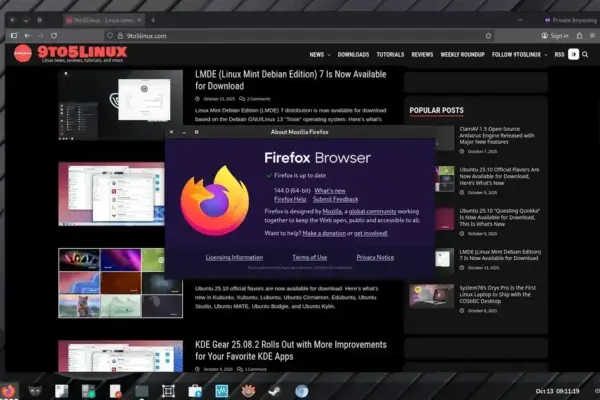The width and height of the screenshot is (600, 400).
Task: Click Submit Feedback in About Firefox dialog
Action: click(335, 199)
